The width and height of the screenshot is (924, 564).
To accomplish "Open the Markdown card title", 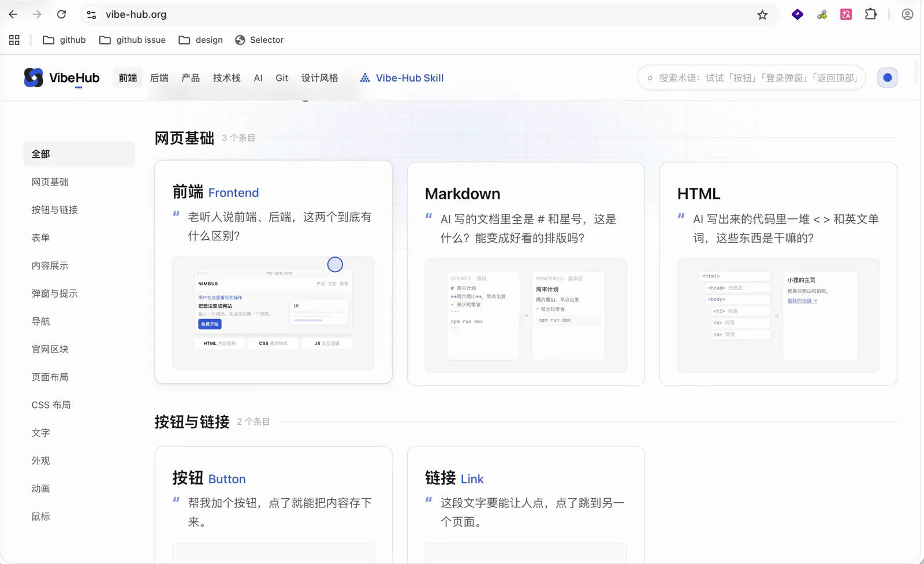I will click(x=463, y=194).
